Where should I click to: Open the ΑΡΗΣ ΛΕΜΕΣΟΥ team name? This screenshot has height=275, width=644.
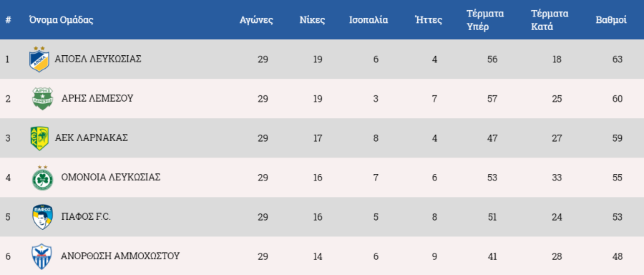97,98
